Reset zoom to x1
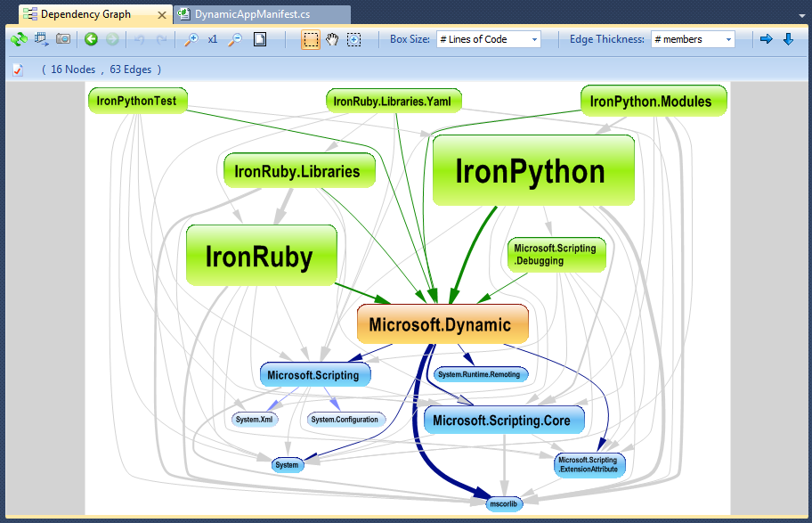The image size is (812, 523). coord(213,39)
